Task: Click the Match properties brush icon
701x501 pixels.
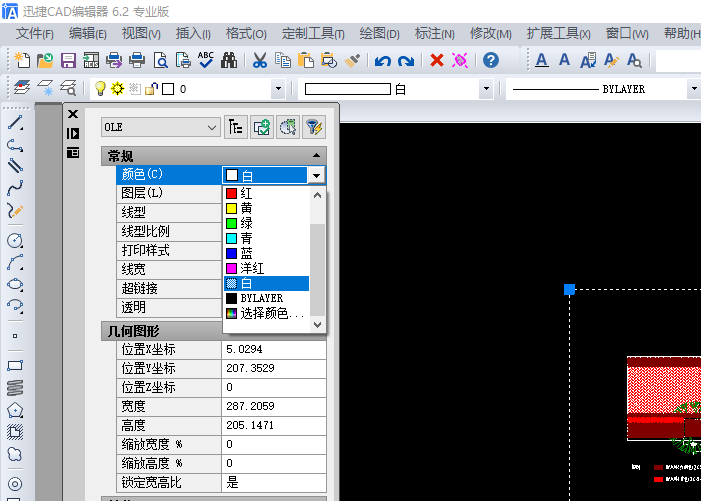Action: tap(352, 60)
